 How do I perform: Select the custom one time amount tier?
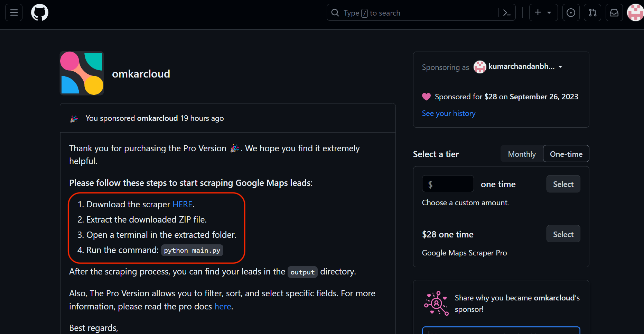pos(563,184)
